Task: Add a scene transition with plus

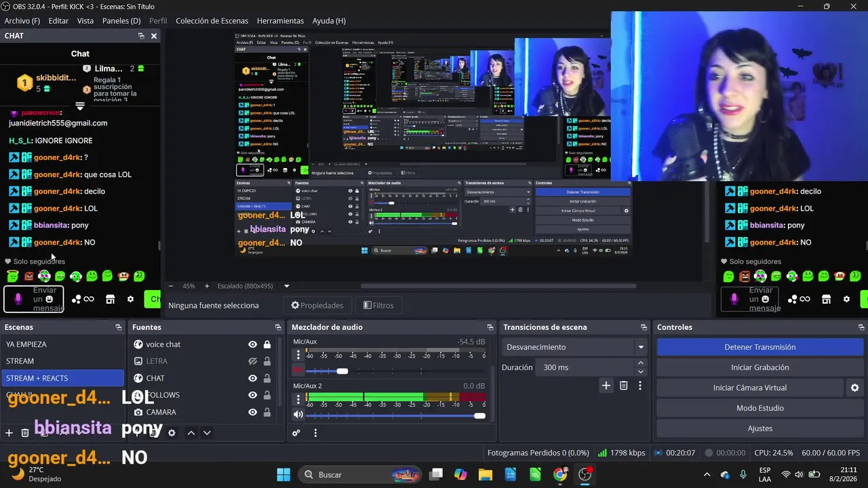Action: [606, 386]
